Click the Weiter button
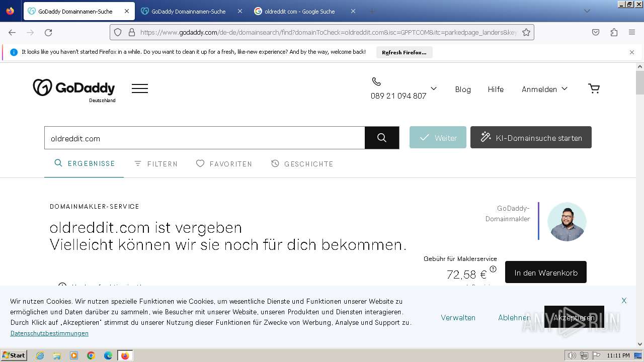The height and width of the screenshot is (362, 644). pos(438,137)
